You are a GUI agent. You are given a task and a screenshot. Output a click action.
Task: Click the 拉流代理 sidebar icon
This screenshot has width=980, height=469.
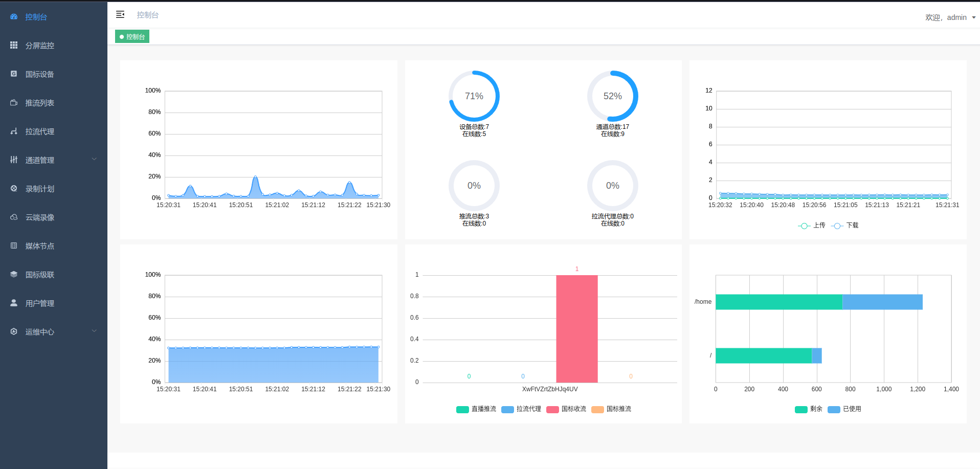14,131
